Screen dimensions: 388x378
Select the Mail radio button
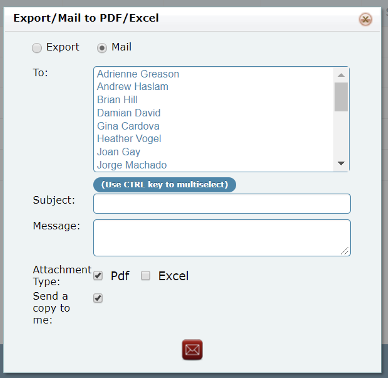(x=102, y=48)
